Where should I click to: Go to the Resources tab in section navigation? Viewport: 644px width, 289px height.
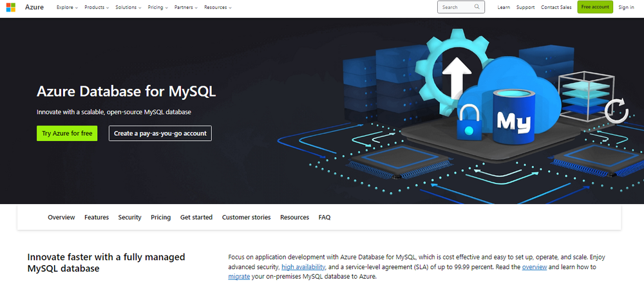pos(294,217)
